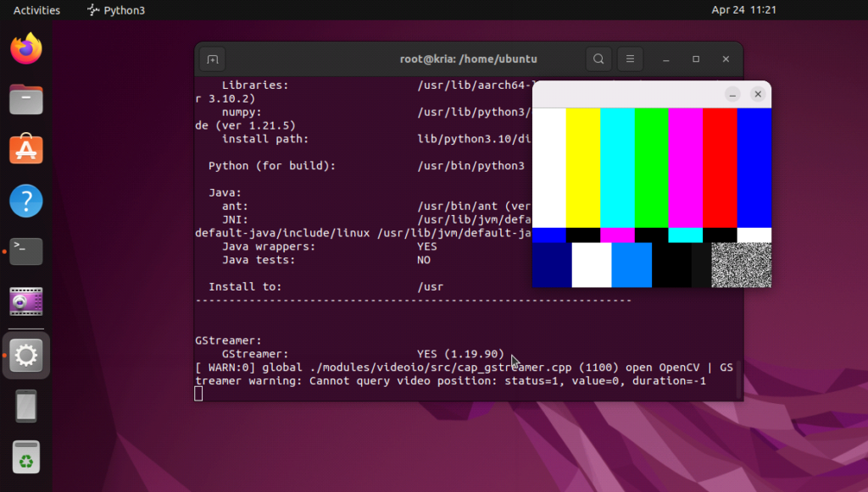Open the purple film video app in dock
This screenshot has height=492, width=868.
(x=26, y=301)
